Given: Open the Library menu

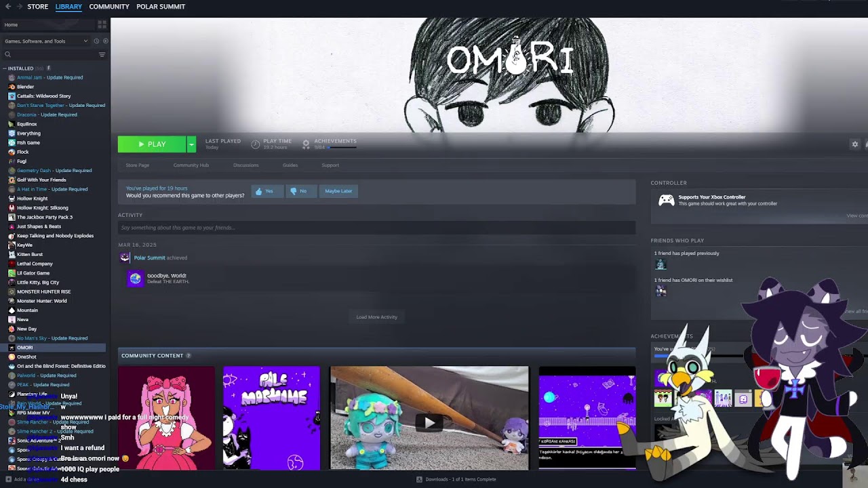Looking at the screenshot, I should [68, 6].
